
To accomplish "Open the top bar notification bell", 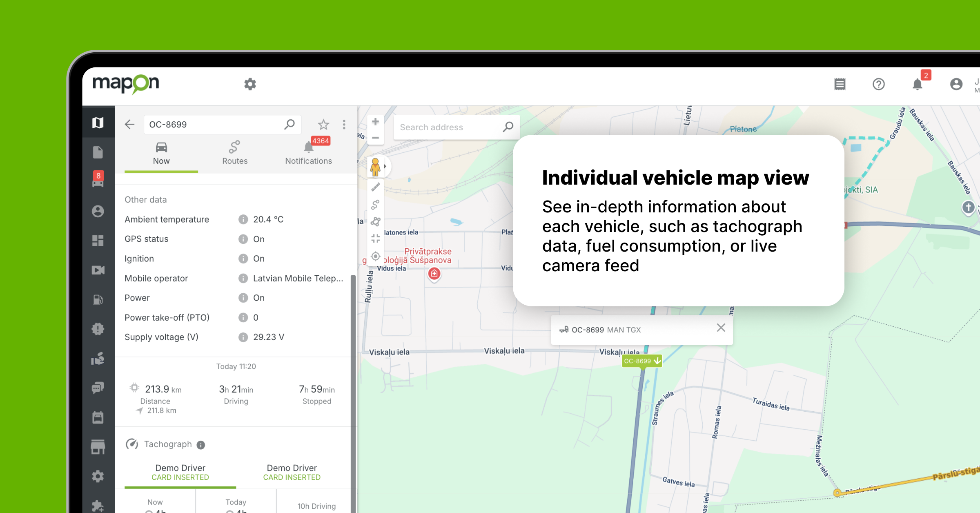I will 918,84.
